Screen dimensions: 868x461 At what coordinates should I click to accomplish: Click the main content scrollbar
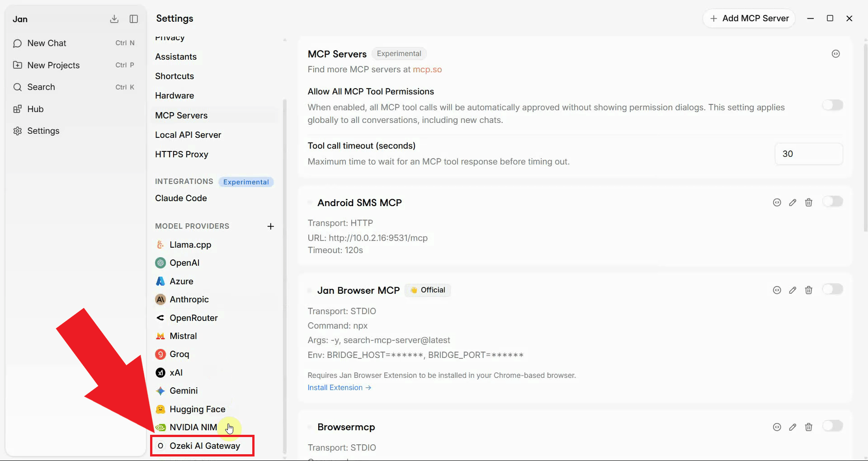[x=865, y=138]
